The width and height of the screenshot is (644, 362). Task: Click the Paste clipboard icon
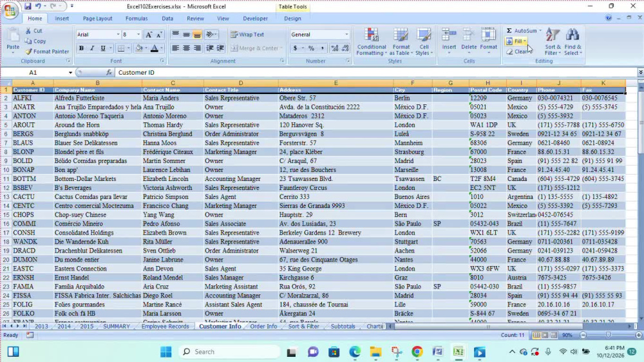pos(13,35)
